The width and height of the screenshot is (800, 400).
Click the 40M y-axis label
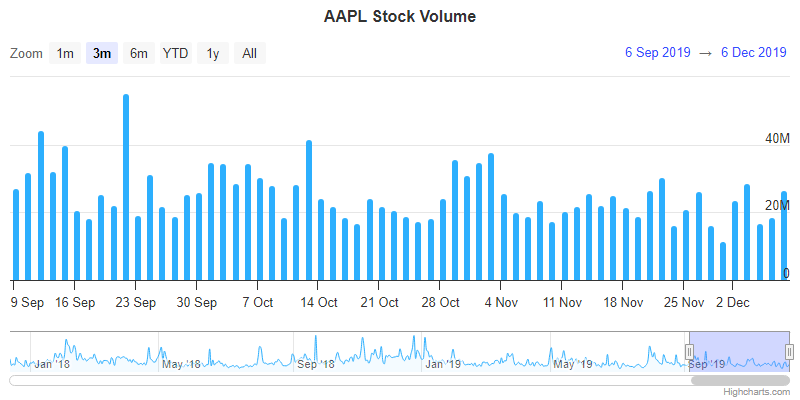[x=777, y=139]
